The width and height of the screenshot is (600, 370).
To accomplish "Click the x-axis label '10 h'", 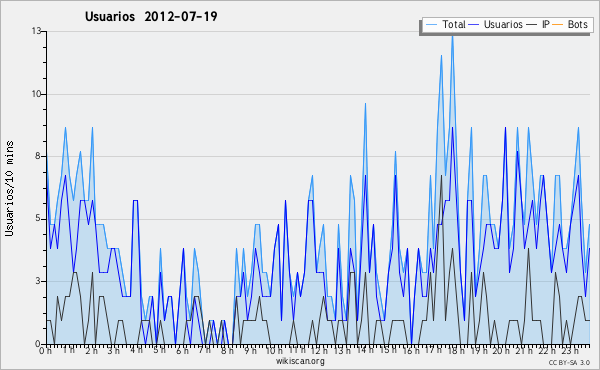I will (x=274, y=351).
